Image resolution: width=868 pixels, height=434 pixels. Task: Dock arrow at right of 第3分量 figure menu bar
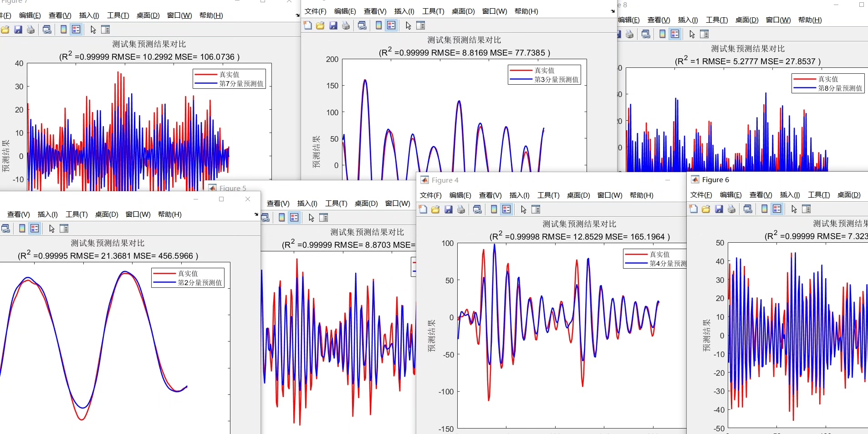pos(613,11)
